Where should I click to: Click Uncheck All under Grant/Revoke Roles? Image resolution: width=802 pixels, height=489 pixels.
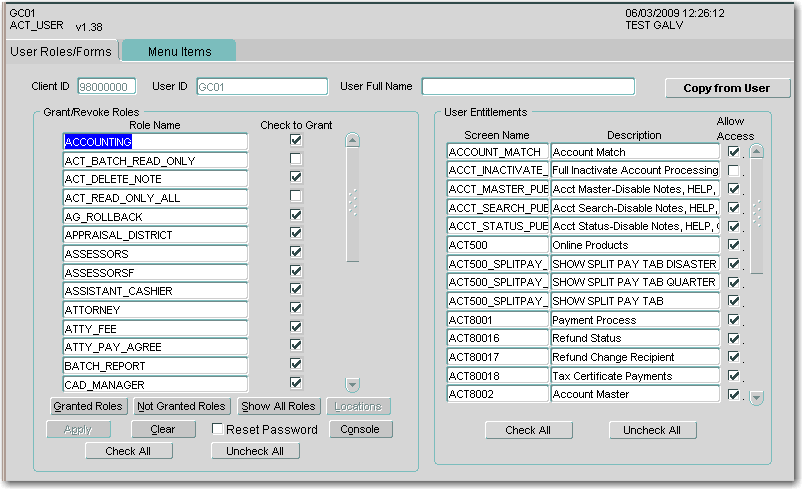(x=255, y=451)
